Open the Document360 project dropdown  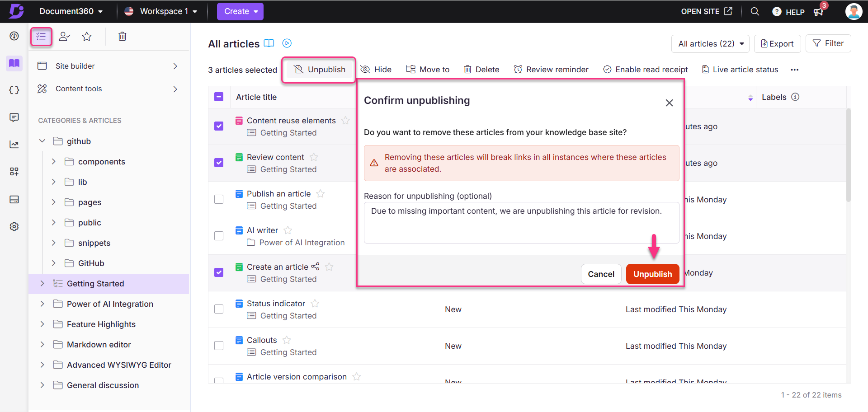pos(71,11)
